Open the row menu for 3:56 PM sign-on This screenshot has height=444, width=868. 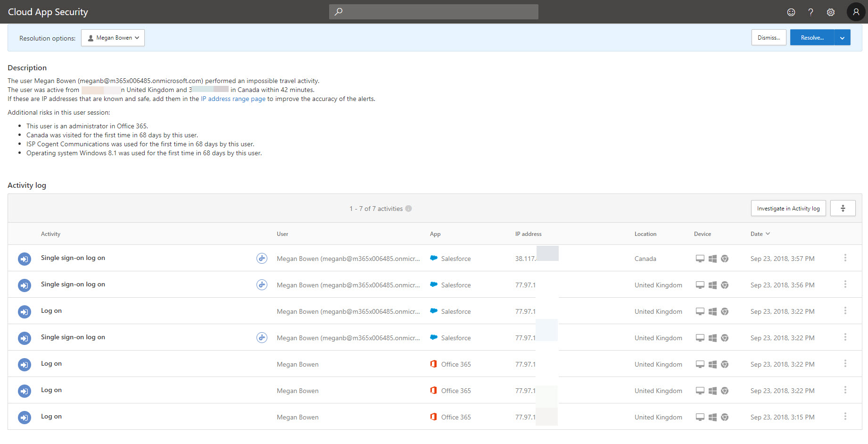845,284
